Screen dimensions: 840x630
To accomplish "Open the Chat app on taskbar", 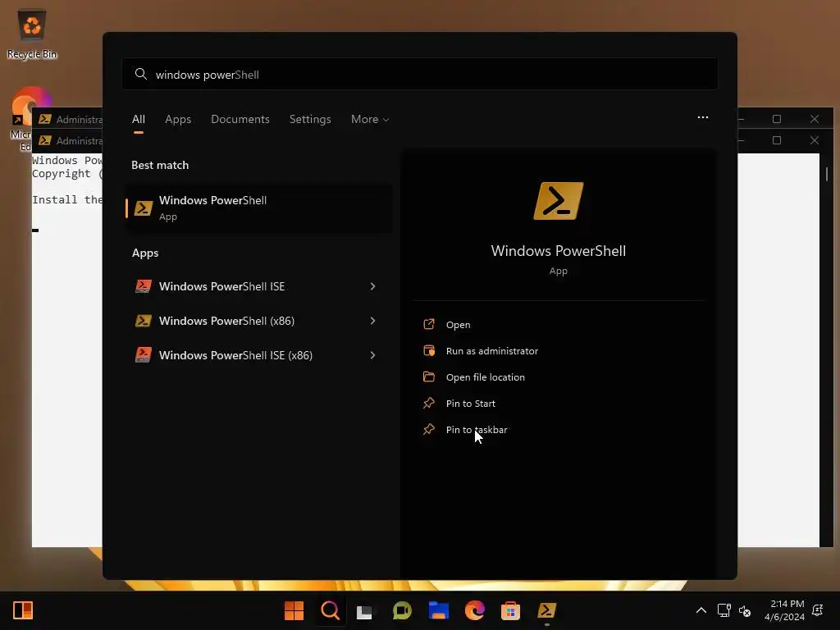I will point(402,610).
